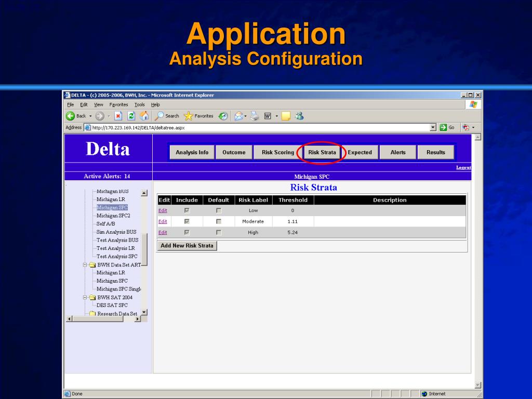Image resolution: width=532 pixels, height=399 pixels.
Task: Switch to the Analysis Info tab
Action: pos(192,152)
